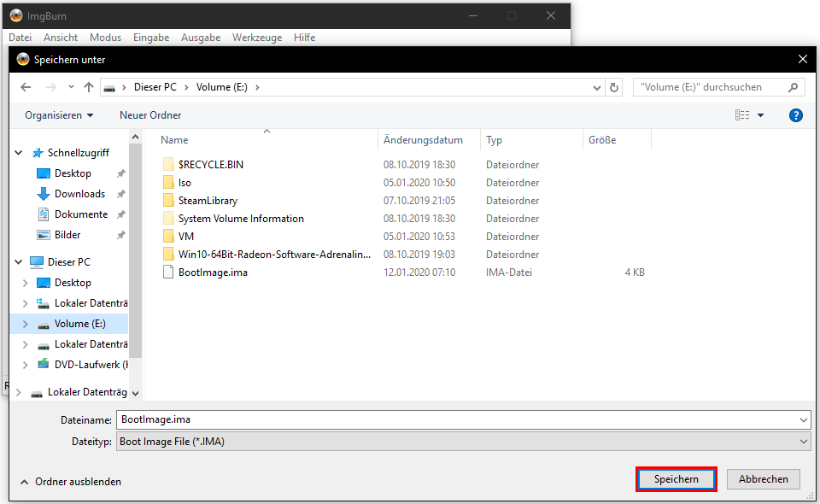This screenshot has width=820, height=504.
Task: Select System Volume Information folder
Action: click(241, 219)
